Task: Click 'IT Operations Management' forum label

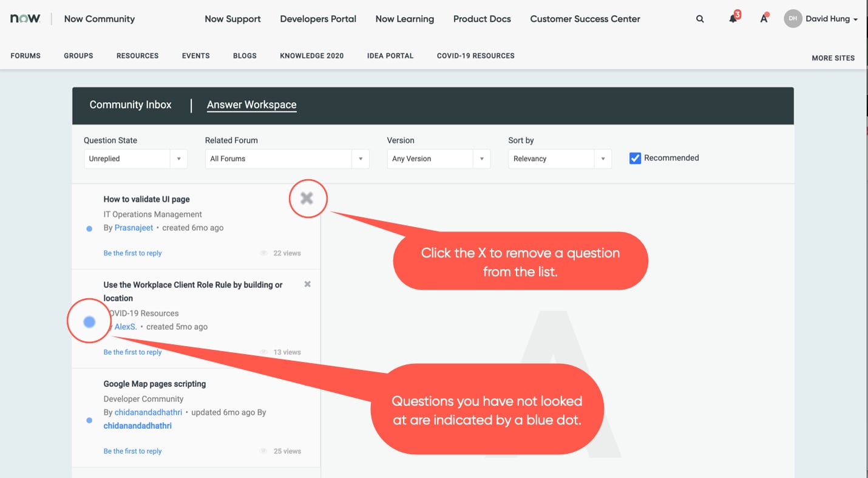Action: click(x=153, y=214)
